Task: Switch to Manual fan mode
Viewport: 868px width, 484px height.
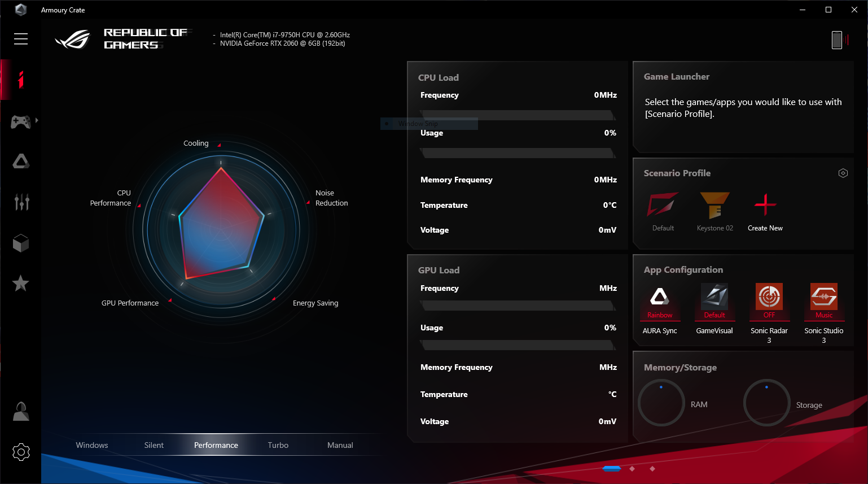Action: (x=340, y=445)
